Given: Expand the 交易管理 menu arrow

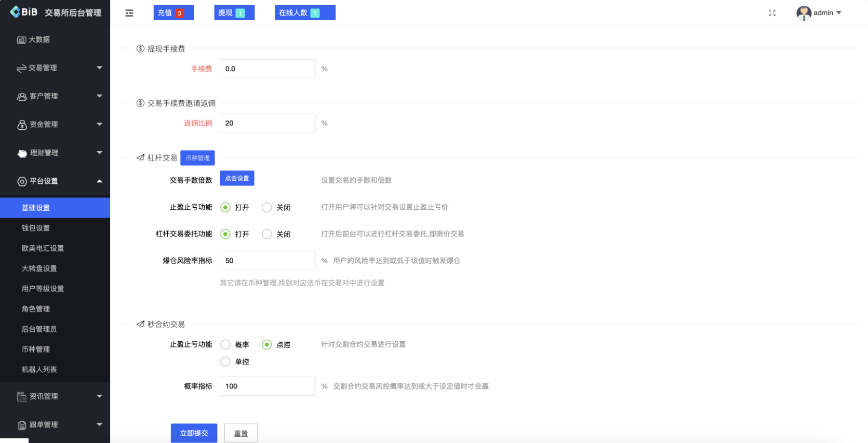Looking at the screenshot, I should click(99, 68).
